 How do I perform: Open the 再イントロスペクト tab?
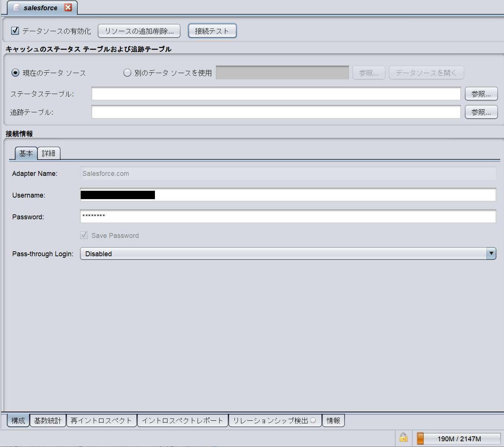(102, 420)
